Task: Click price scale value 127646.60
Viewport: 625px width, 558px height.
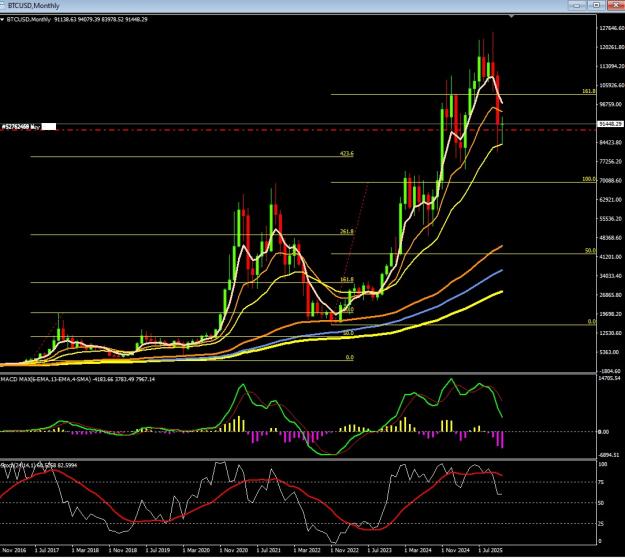Action: tap(611, 28)
